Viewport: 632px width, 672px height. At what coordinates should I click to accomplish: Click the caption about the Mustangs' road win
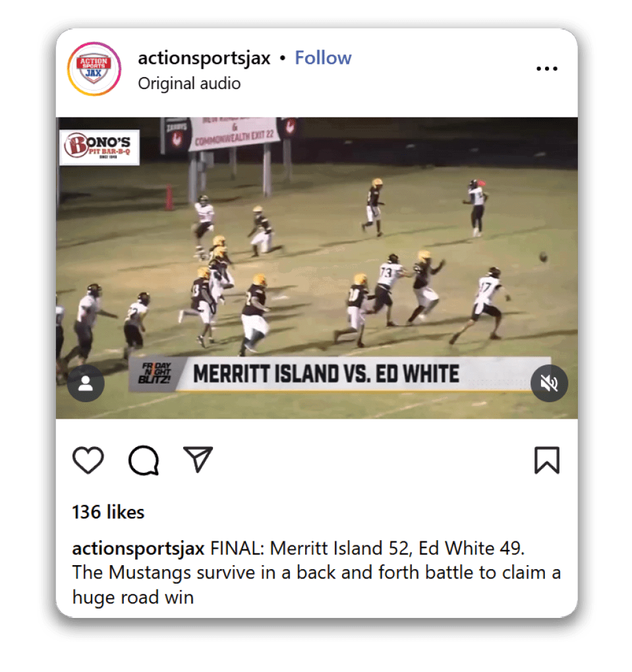(316, 572)
